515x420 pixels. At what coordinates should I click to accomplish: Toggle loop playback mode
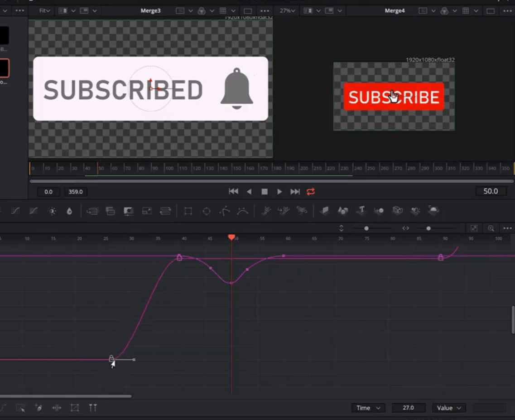[x=311, y=191]
